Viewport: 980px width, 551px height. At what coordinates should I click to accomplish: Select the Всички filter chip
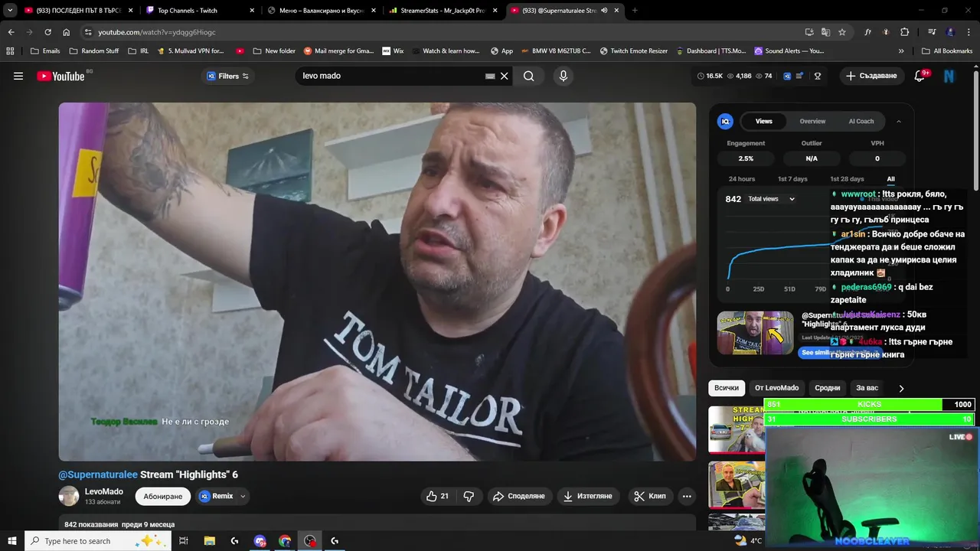727,388
